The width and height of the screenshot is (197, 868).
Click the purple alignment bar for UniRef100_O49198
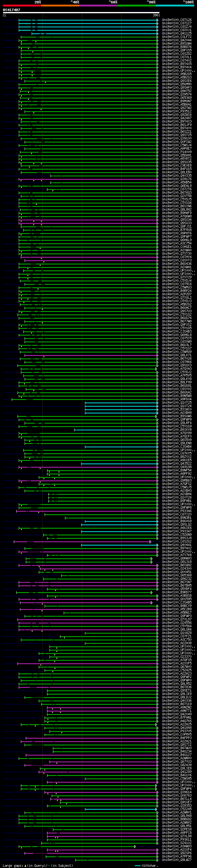coord(89,467)
